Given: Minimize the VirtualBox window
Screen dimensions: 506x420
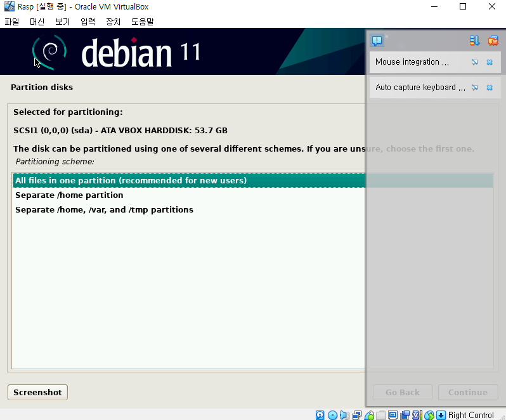Looking at the screenshot, I should tap(434, 6).
